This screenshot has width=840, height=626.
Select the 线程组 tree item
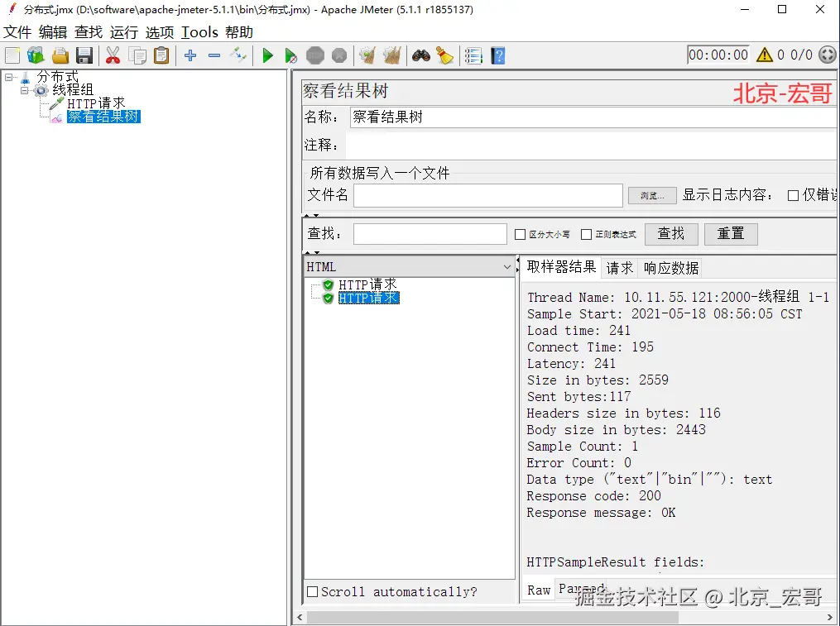[72, 90]
